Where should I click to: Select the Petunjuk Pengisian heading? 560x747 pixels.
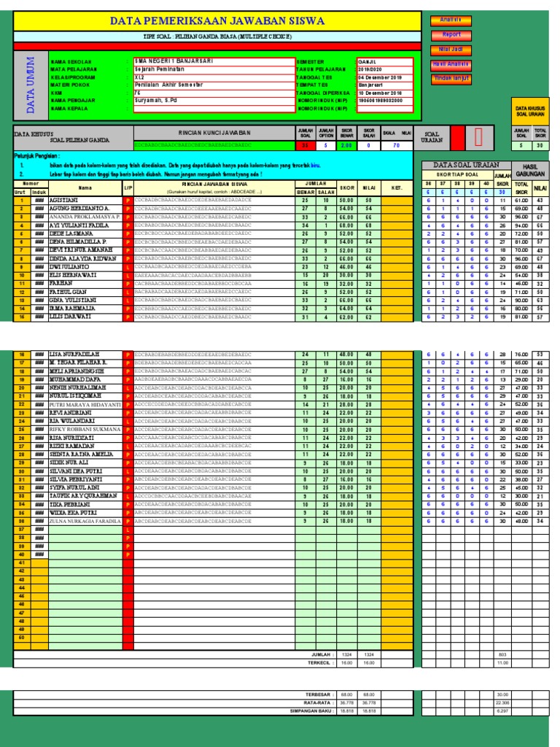click(37, 156)
